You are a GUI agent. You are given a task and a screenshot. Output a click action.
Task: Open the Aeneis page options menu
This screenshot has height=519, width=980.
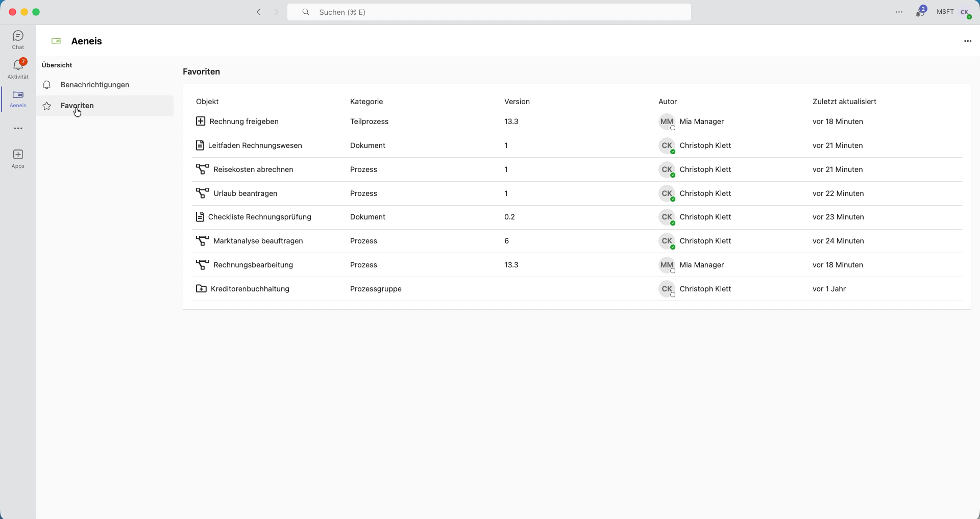(968, 41)
